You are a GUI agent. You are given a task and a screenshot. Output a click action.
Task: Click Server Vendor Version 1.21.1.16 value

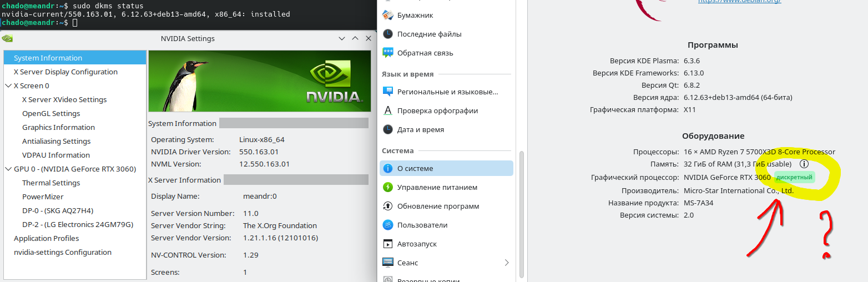(280, 238)
